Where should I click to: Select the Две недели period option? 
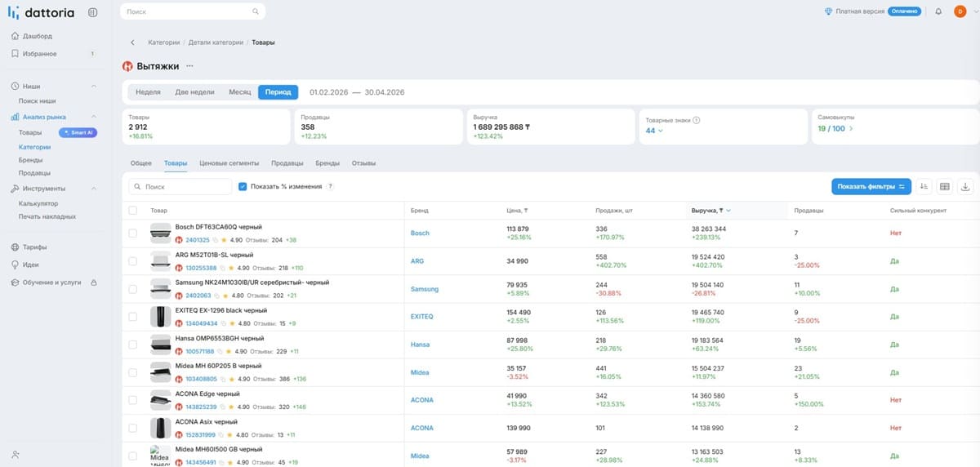click(194, 92)
